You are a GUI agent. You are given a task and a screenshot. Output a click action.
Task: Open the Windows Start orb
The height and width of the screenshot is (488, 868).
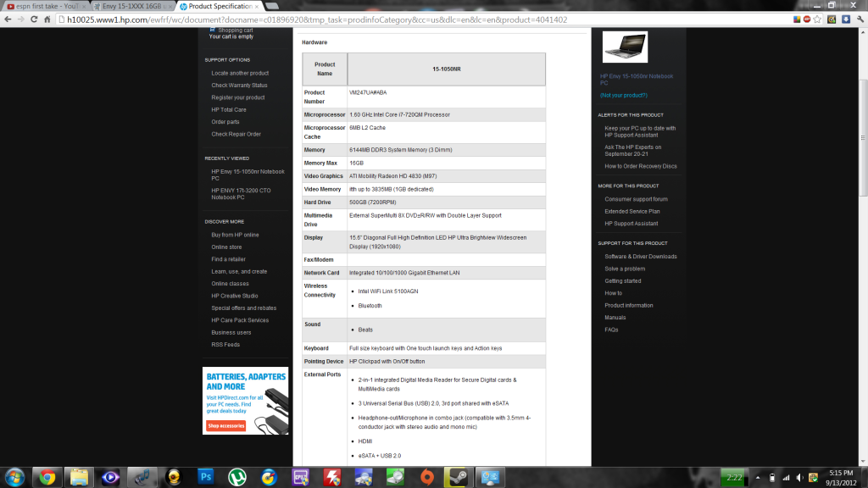(x=15, y=477)
